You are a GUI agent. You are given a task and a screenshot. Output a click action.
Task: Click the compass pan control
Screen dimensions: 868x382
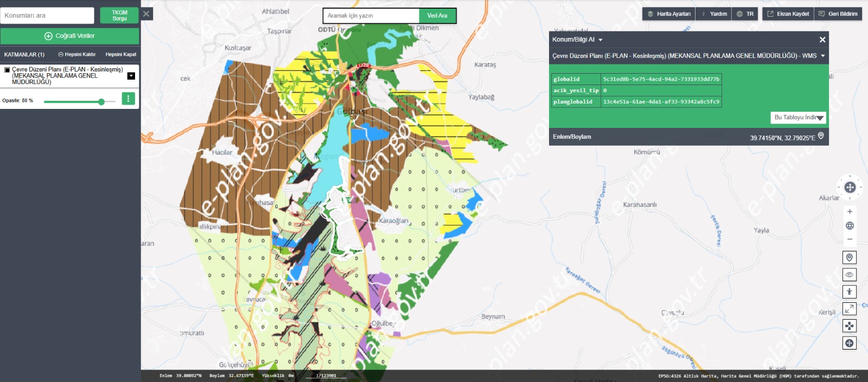(x=850, y=187)
